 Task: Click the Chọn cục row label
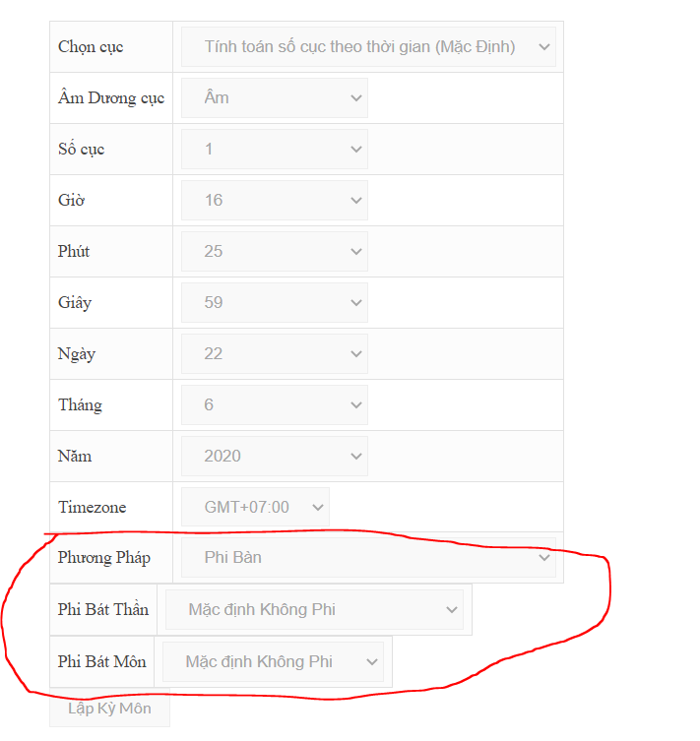91,46
